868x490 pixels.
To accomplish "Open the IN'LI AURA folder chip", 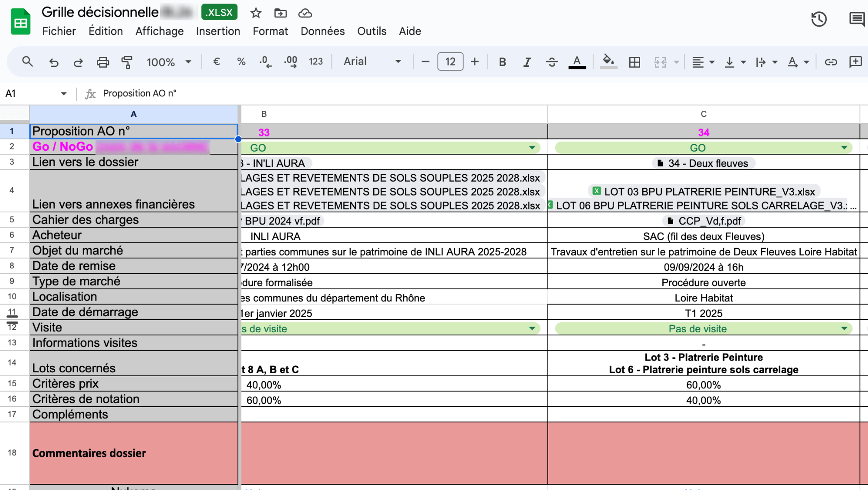I will tap(276, 163).
